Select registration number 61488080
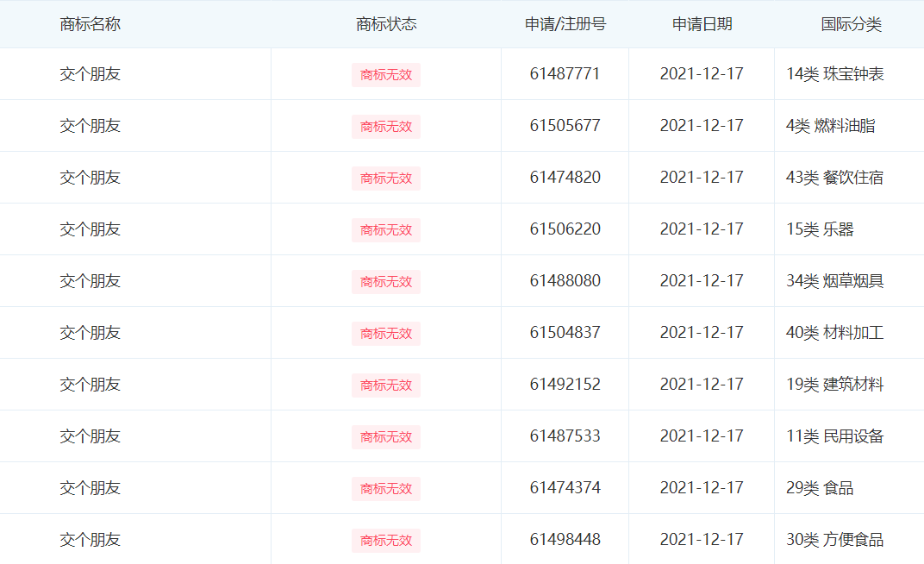Viewport: 924px width, 564px height. [x=565, y=280]
